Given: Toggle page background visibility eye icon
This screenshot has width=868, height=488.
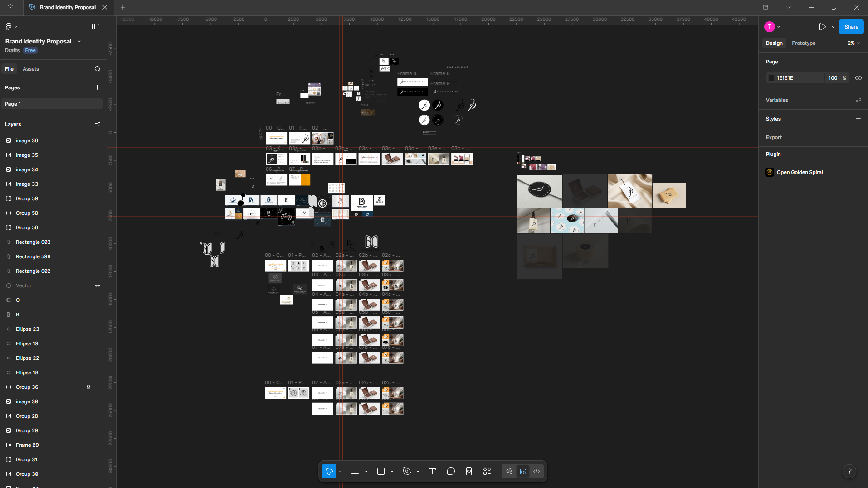Looking at the screenshot, I should (858, 78).
